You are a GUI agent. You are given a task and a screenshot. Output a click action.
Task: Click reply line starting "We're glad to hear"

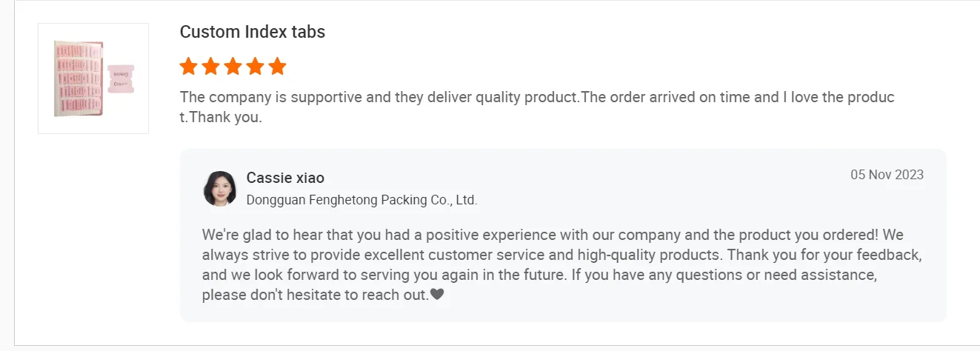552,235
